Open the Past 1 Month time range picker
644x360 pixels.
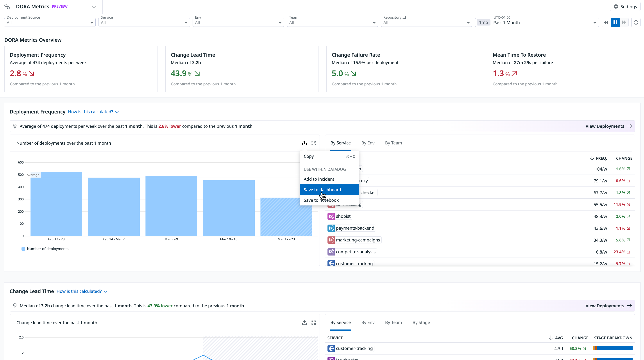point(537,23)
